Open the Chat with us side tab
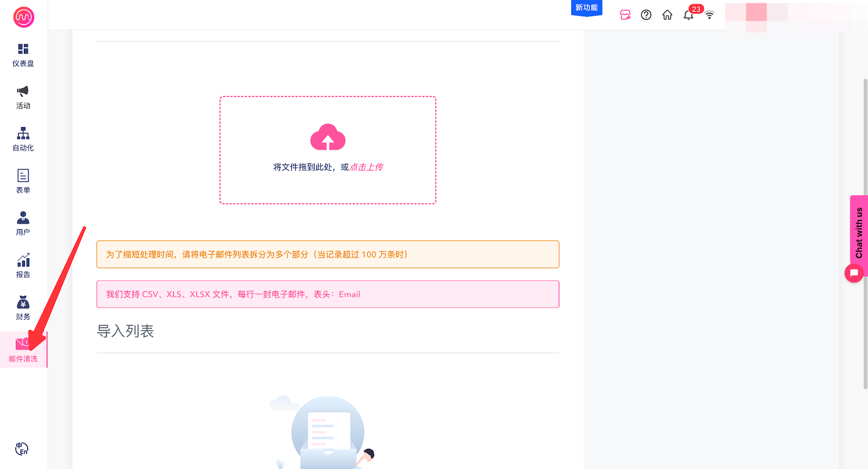Image resolution: width=868 pixels, height=469 pixels. tap(859, 232)
